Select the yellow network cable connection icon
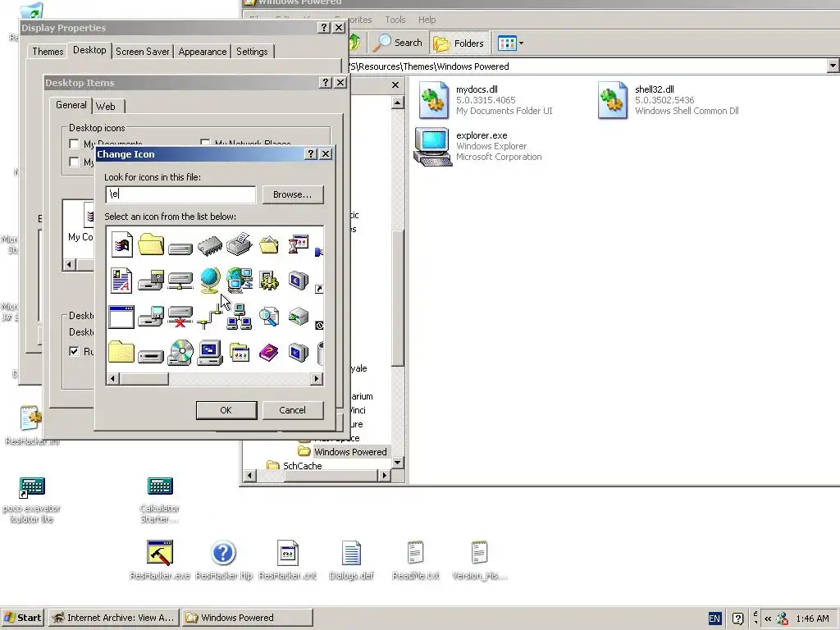Image resolution: width=840 pixels, height=630 pixels. 209,317
